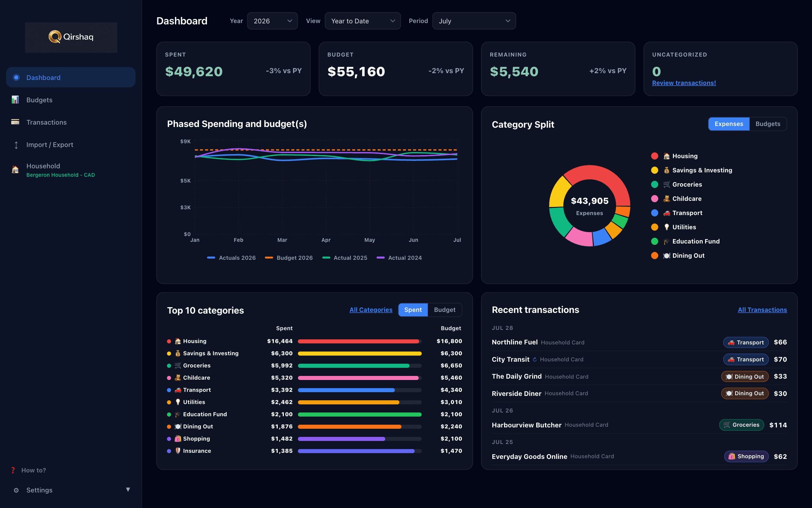Open the View dropdown showing Year to Date
Screen dimensions: 812x508
tap(363, 21)
